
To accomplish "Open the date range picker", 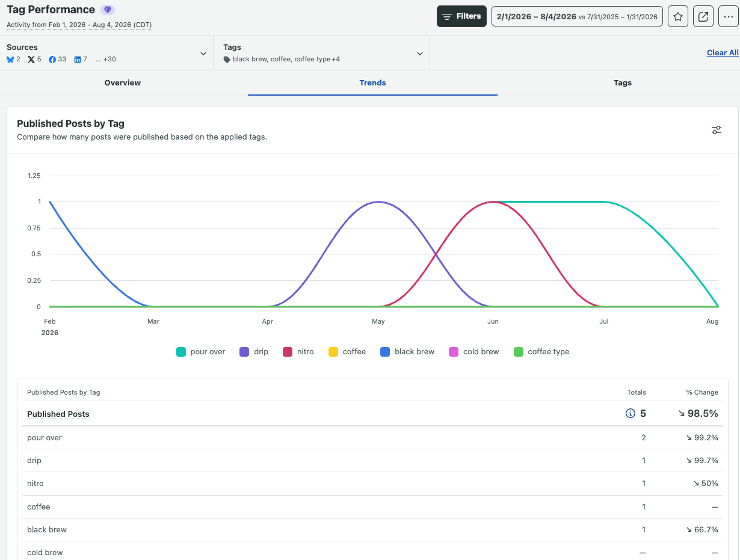I will [577, 16].
